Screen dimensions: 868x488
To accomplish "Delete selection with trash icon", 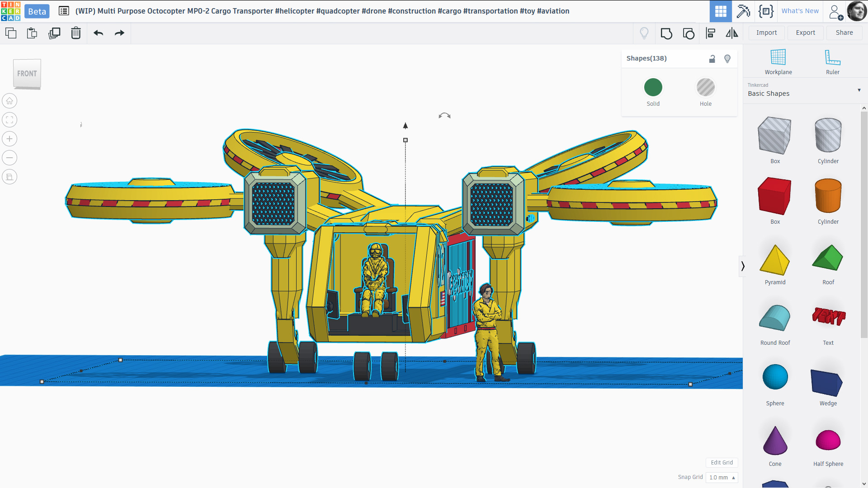I will [76, 33].
